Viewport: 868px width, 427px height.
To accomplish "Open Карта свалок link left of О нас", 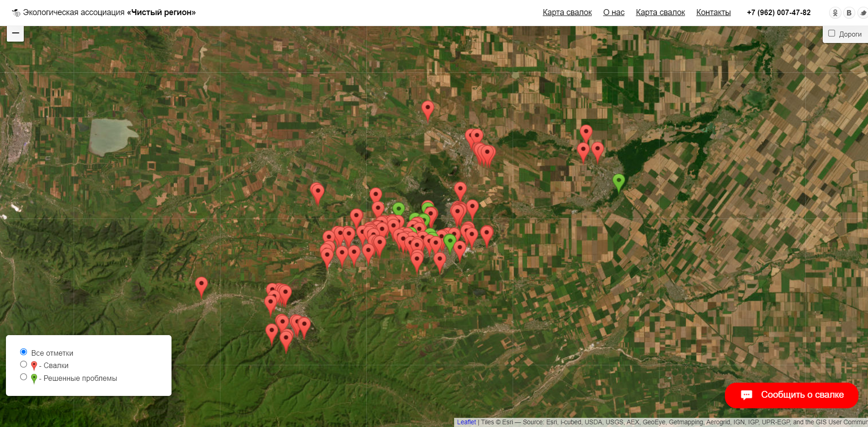I will pyautogui.click(x=567, y=12).
